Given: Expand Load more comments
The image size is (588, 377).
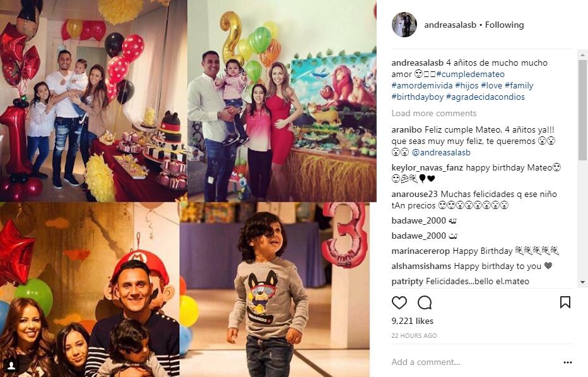Looking at the screenshot, I should point(434,113).
